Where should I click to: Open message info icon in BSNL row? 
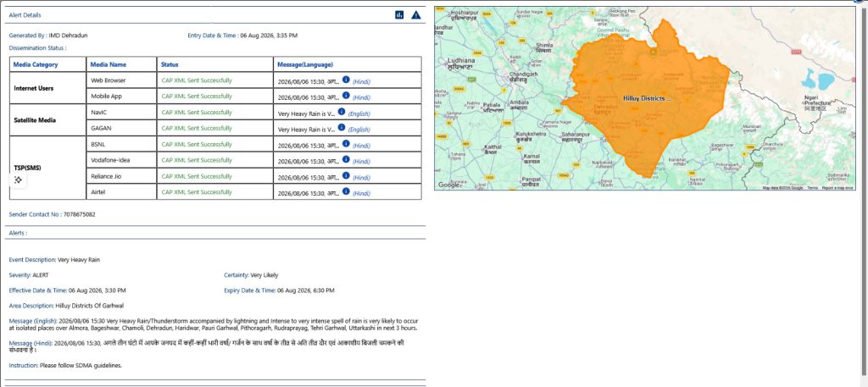[x=346, y=144]
